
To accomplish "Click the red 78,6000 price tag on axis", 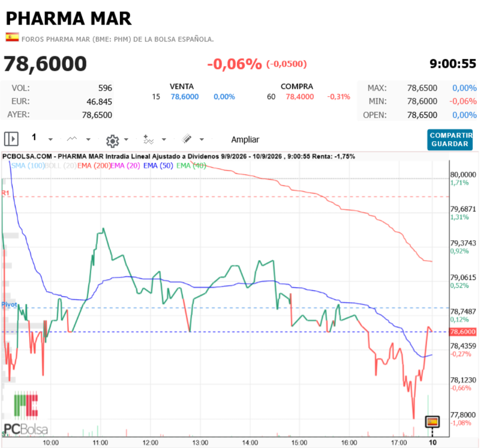I will click(x=463, y=331).
